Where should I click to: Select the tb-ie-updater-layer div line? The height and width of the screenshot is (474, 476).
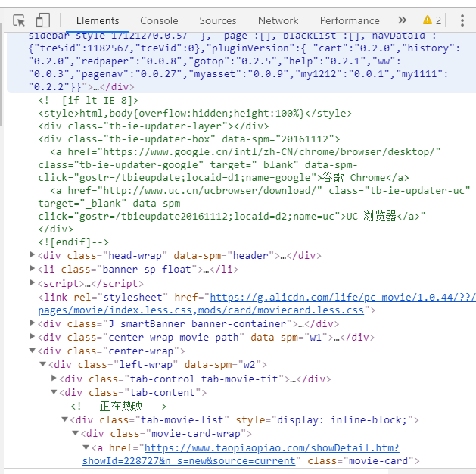(154, 126)
